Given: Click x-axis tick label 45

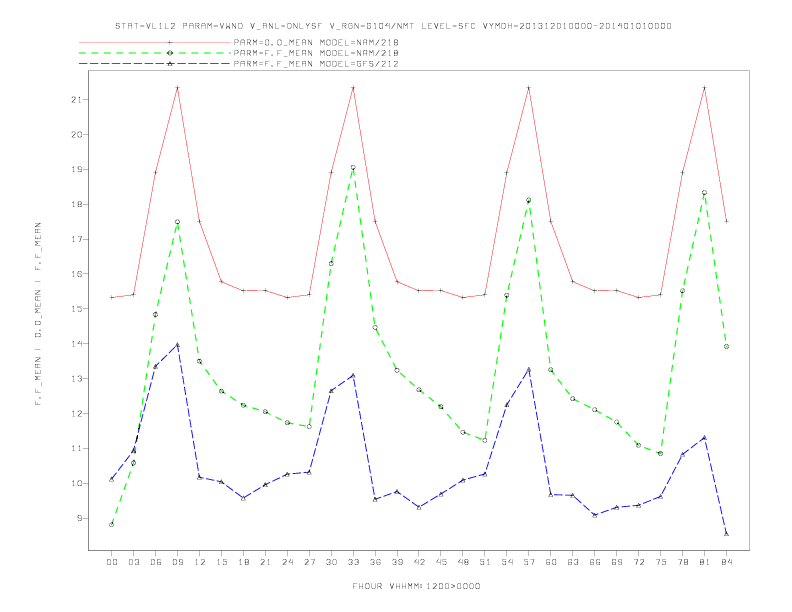Looking at the screenshot, I should point(441,562).
